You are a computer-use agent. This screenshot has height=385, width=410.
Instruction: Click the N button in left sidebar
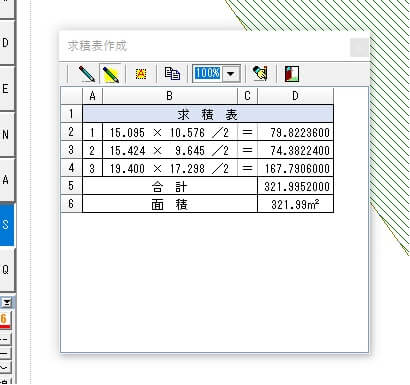click(7, 135)
